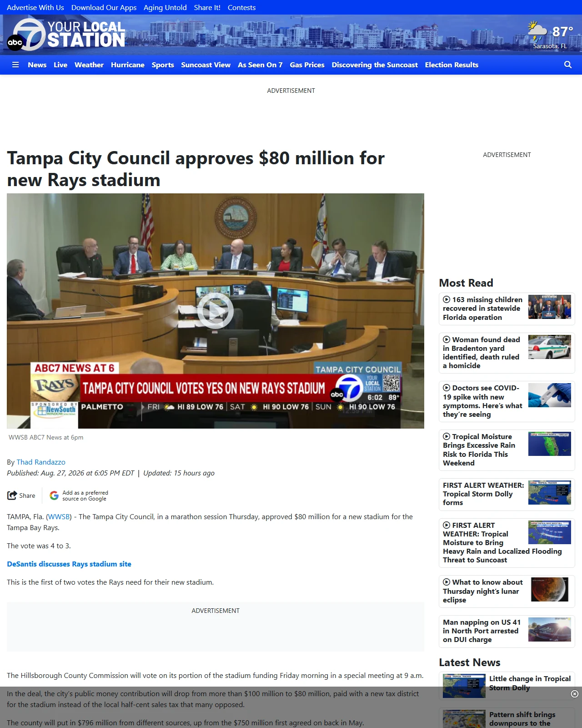
Task: Click play icon beside Doctors see COVID-19
Action: click(x=447, y=388)
